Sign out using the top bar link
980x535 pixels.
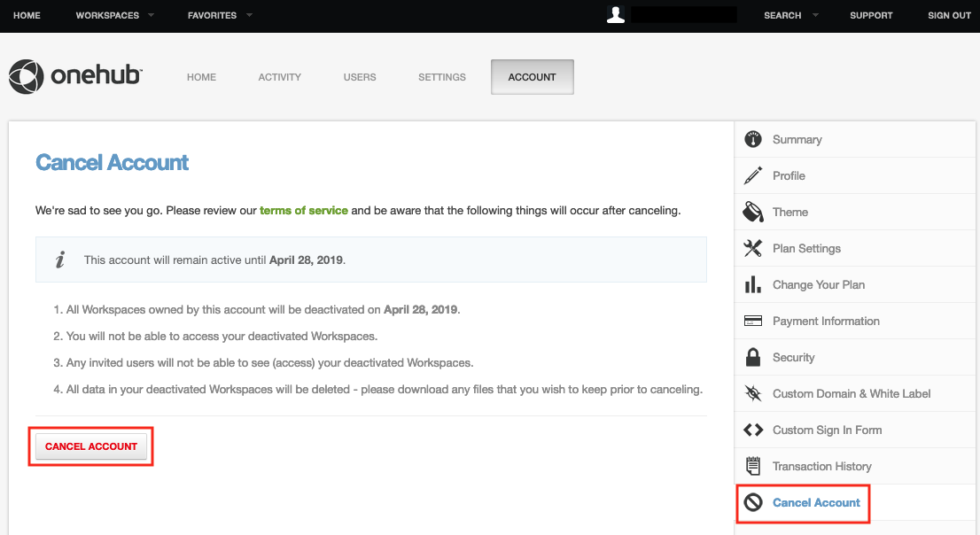(x=949, y=15)
